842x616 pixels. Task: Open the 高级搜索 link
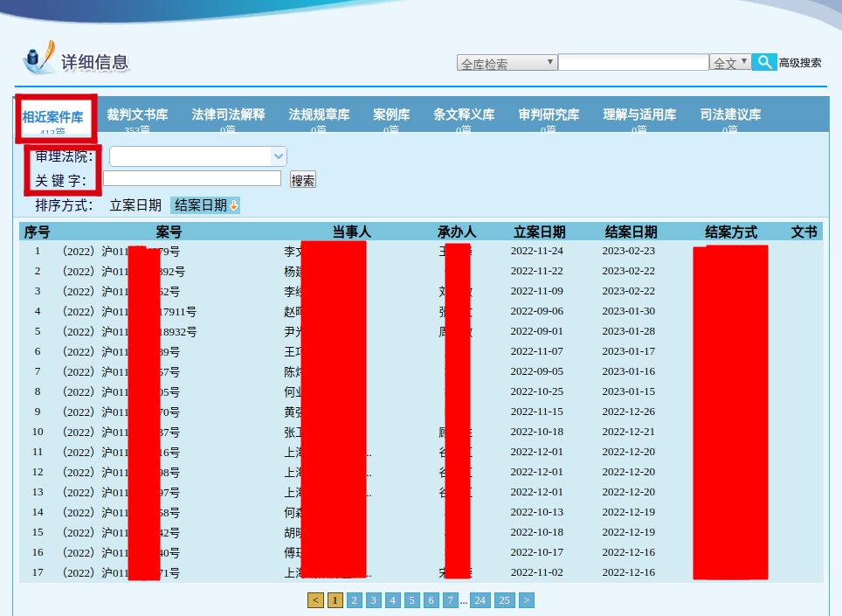point(800,63)
